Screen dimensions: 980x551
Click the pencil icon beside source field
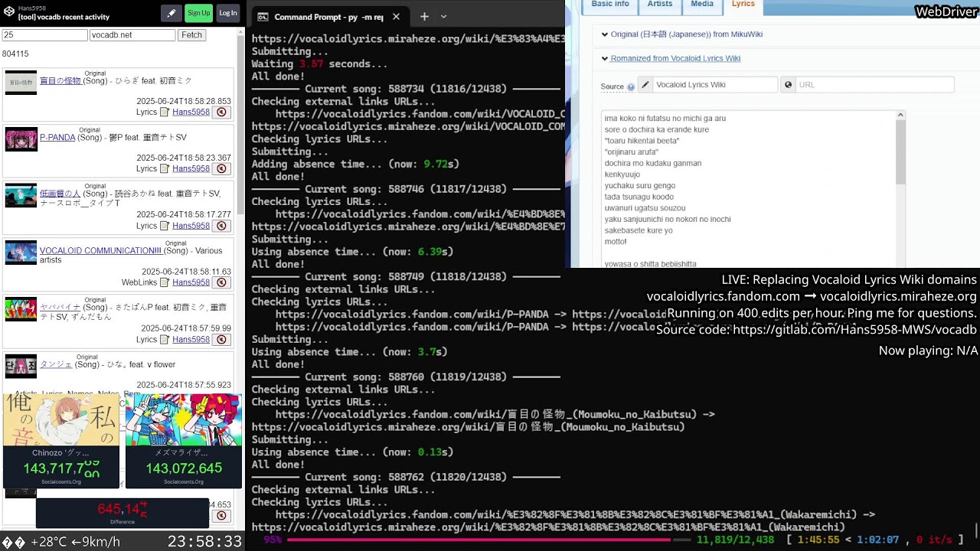click(x=645, y=85)
